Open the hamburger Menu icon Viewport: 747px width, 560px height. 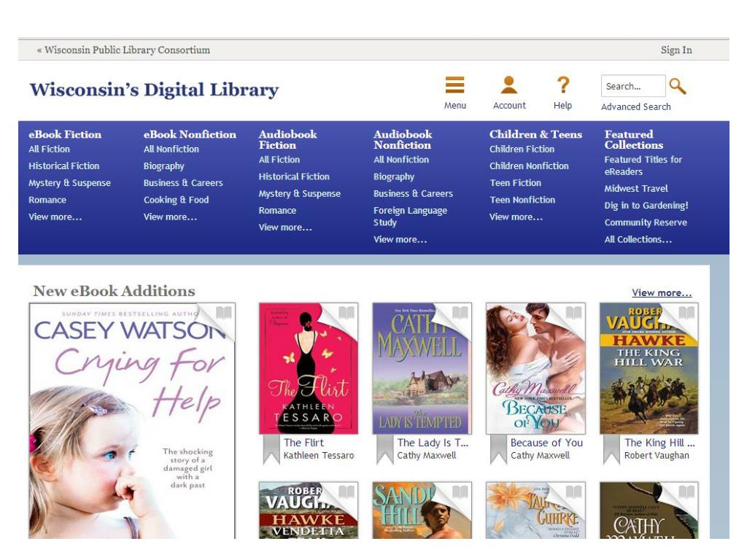point(454,85)
